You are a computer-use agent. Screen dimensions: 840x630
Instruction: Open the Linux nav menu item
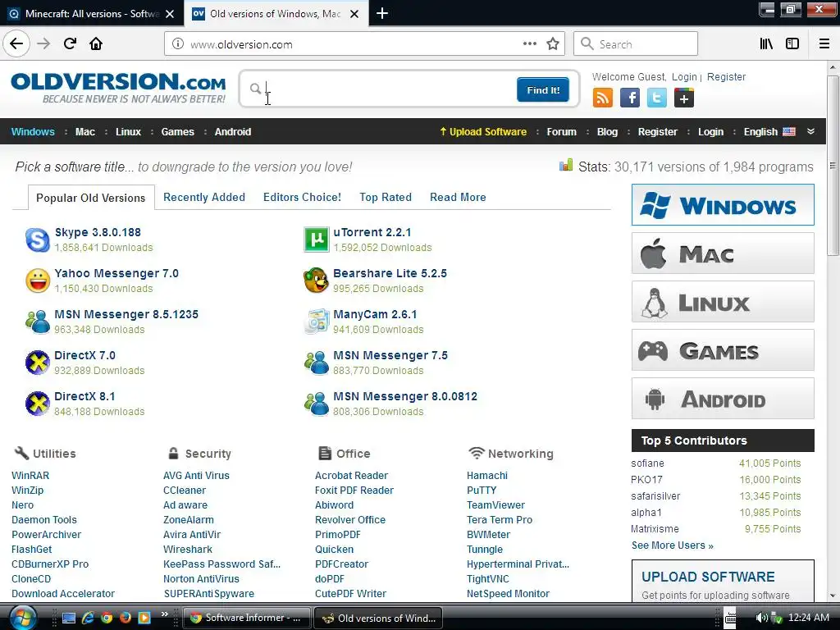(129, 132)
